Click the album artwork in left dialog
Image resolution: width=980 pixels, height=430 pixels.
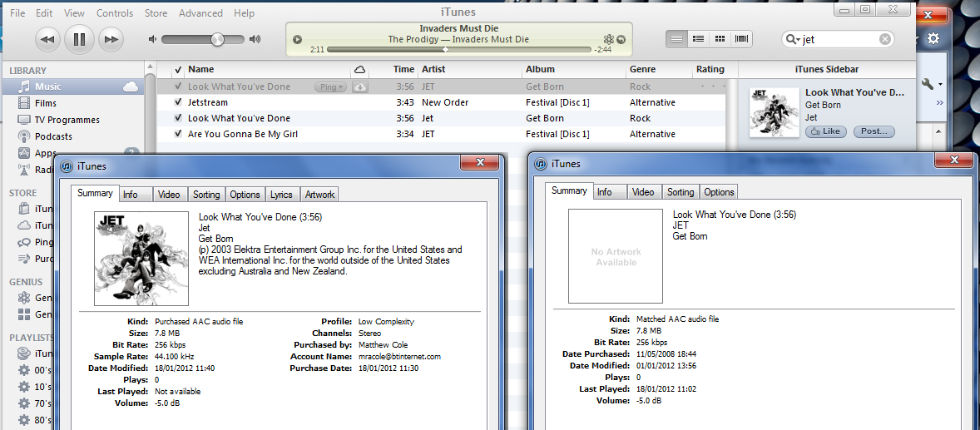(141, 258)
